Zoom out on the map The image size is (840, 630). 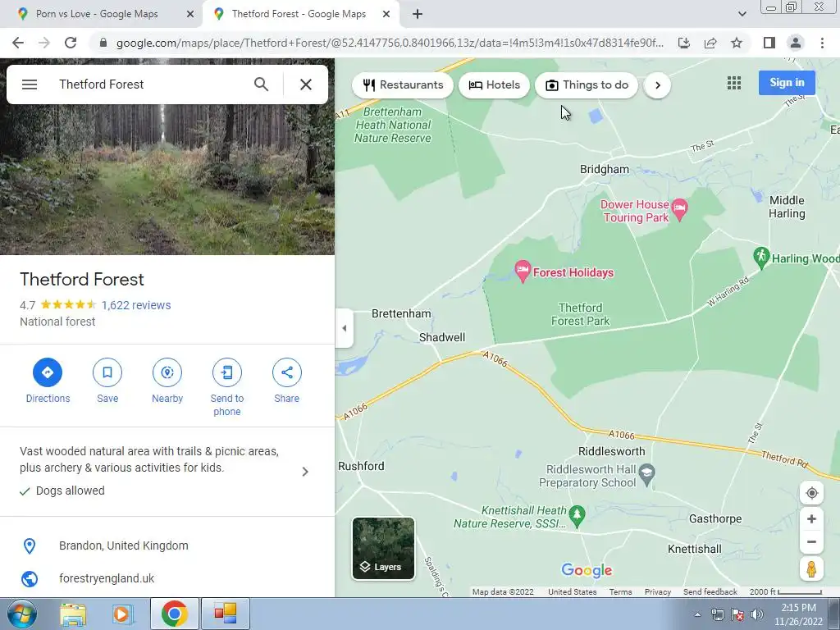(811, 541)
